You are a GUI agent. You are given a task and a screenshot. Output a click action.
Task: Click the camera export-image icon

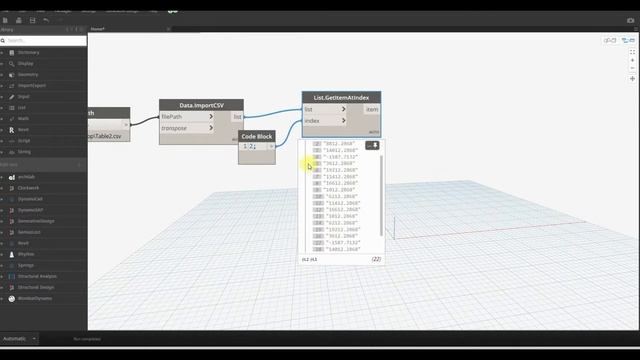point(631,20)
